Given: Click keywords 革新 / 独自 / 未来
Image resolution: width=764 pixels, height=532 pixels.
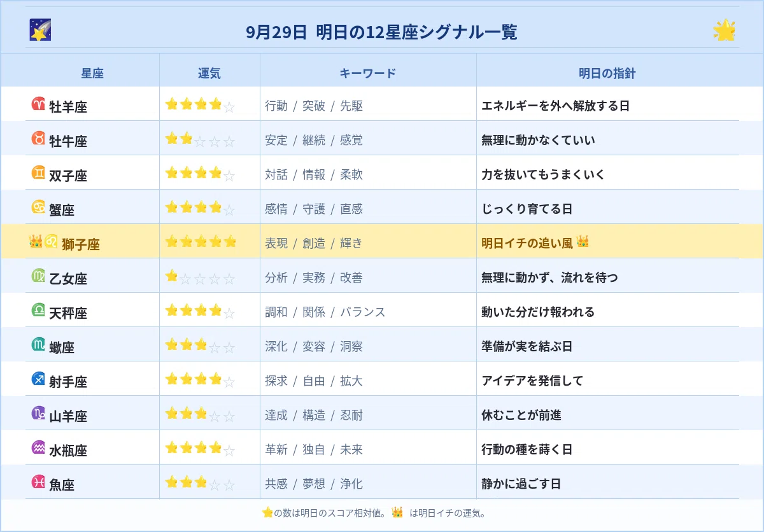Looking at the screenshot, I should coord(314,449).
